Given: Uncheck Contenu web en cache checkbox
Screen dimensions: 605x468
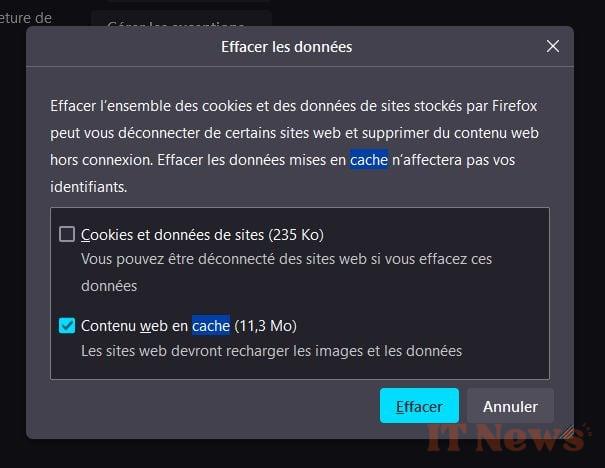Looking at the screenshot, I should coord(67,325).
